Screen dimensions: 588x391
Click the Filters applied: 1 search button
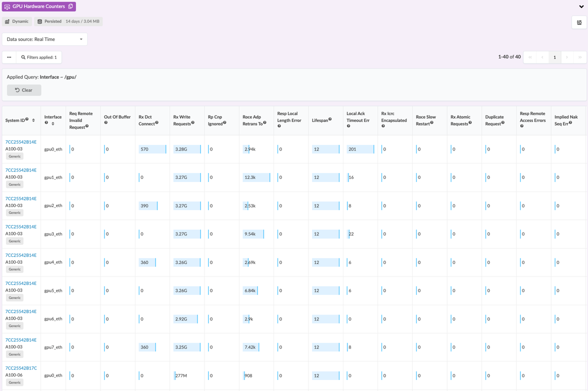[x=39, y=57]
